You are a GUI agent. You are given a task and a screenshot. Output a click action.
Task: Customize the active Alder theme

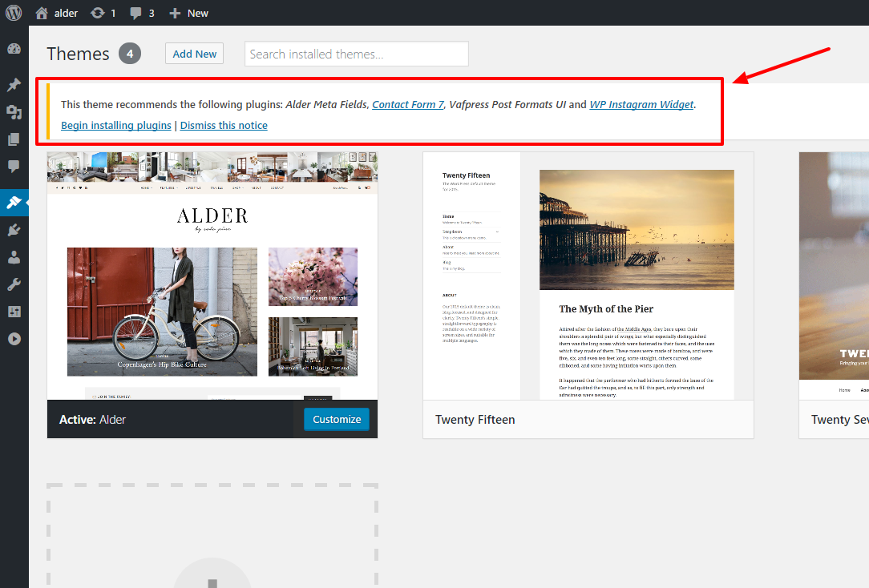pyautogui.click(x=337, y=419)
